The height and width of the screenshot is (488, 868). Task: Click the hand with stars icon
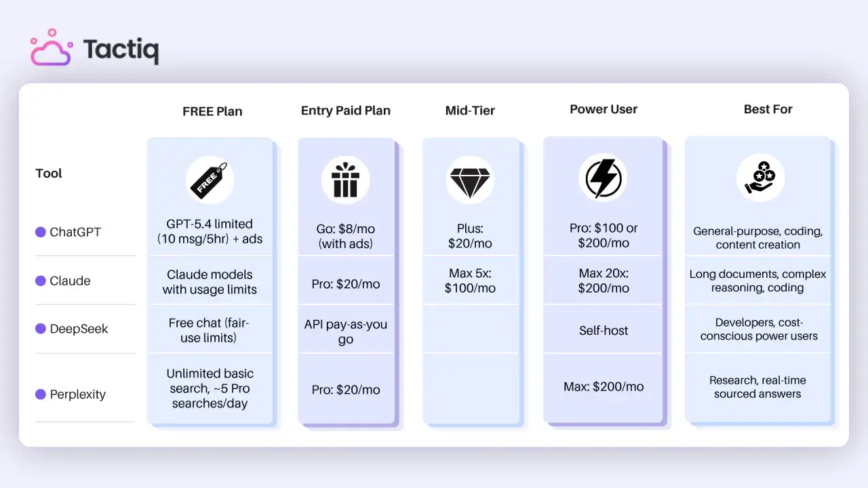[761, 178]
